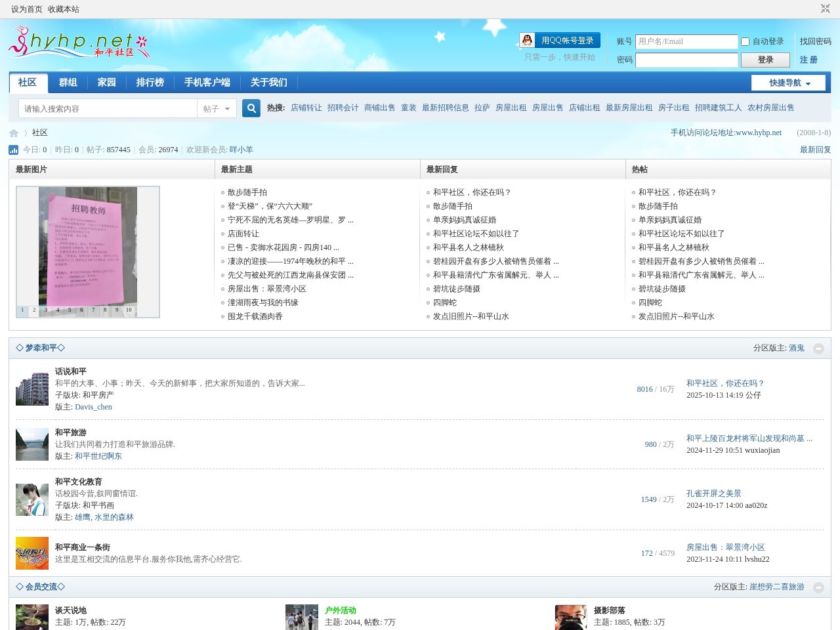The height and width of the screenshot is (630, 840).
Task: Switch to the 群组 tab
Action: [68, 83]
